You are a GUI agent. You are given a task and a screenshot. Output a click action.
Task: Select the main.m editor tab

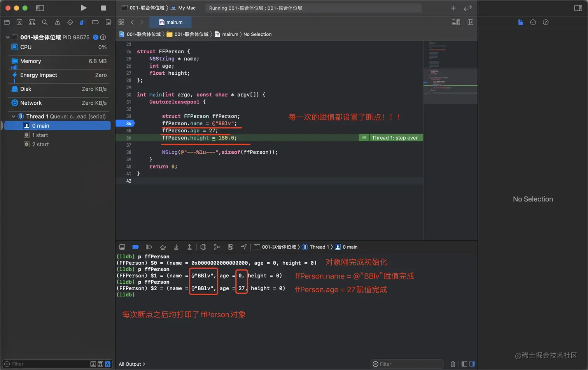171,22
